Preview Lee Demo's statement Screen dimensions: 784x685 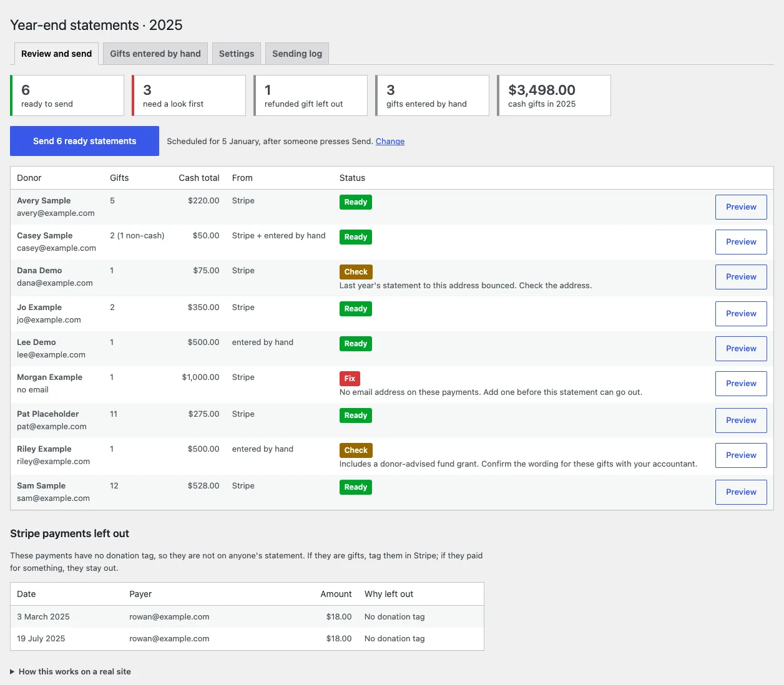(x=741, y=349)
